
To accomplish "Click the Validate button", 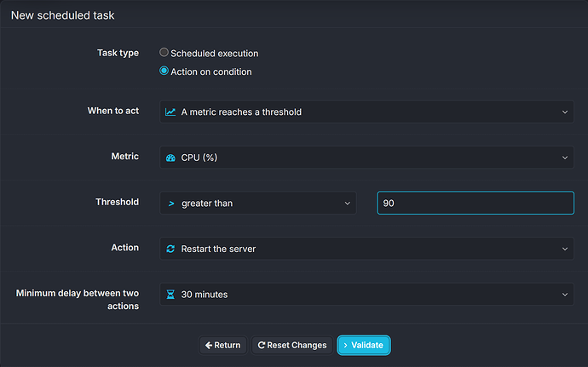I will point(364,345).
